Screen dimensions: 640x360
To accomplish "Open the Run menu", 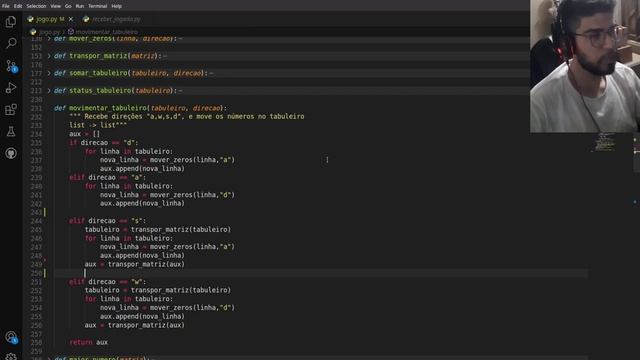I will [x=80, y=6].
